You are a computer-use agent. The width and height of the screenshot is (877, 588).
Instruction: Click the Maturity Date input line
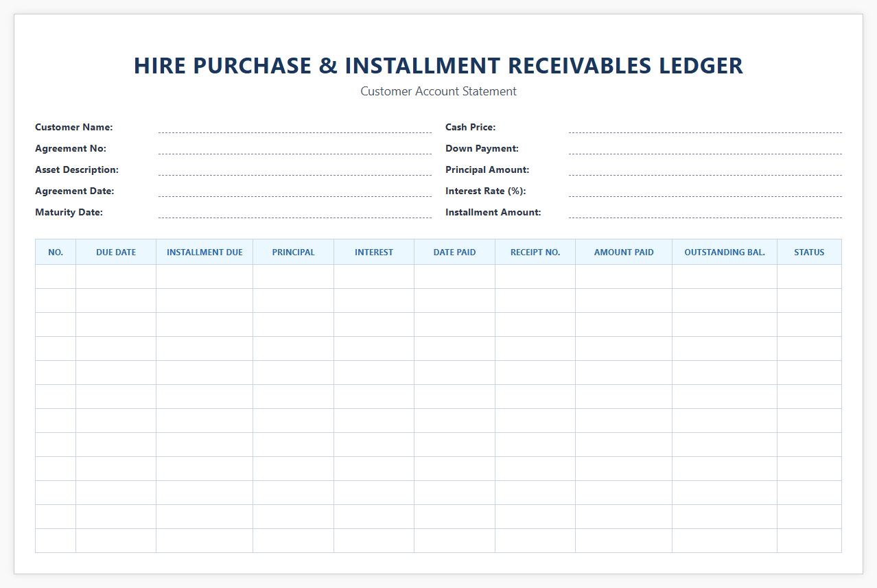click(295, 212)
